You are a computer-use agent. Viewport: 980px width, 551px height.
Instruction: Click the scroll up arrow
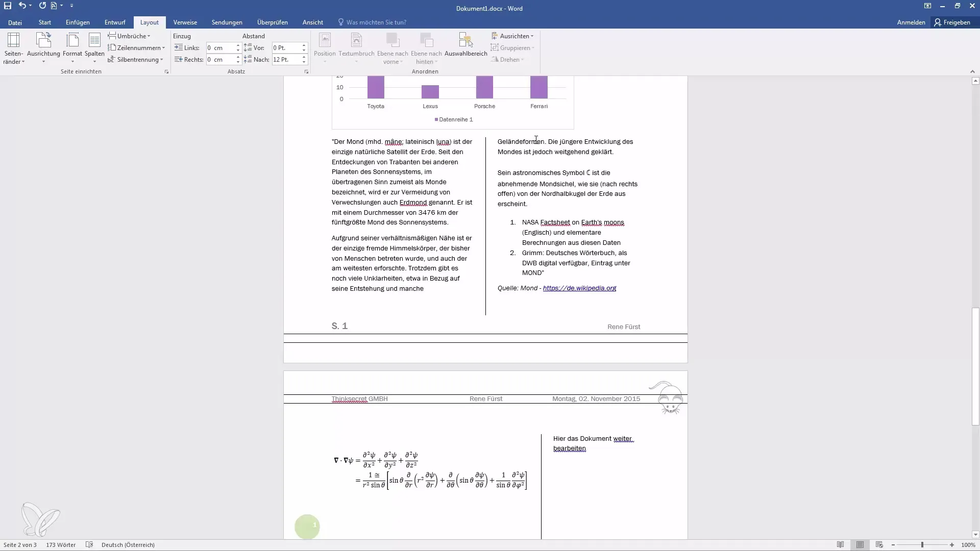pos(975,81)
